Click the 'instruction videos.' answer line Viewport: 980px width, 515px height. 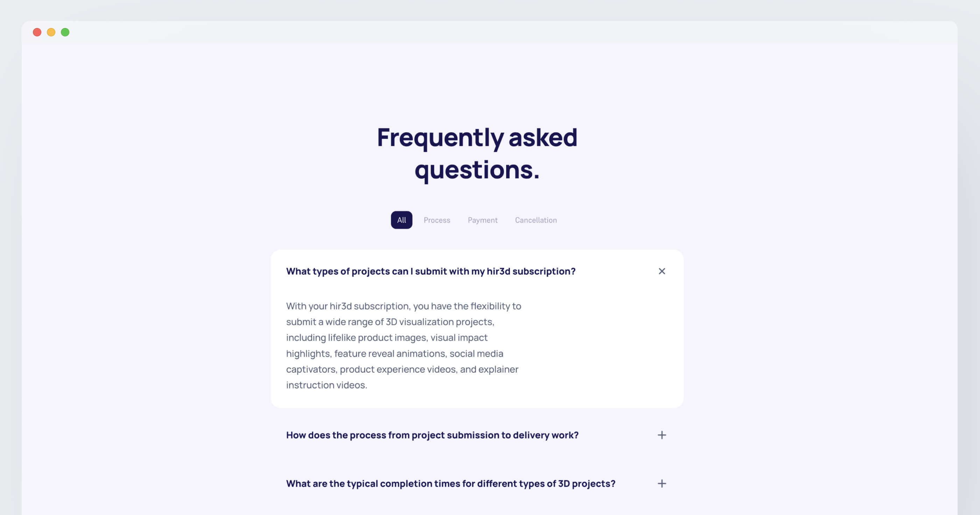(x=327, y=385)
